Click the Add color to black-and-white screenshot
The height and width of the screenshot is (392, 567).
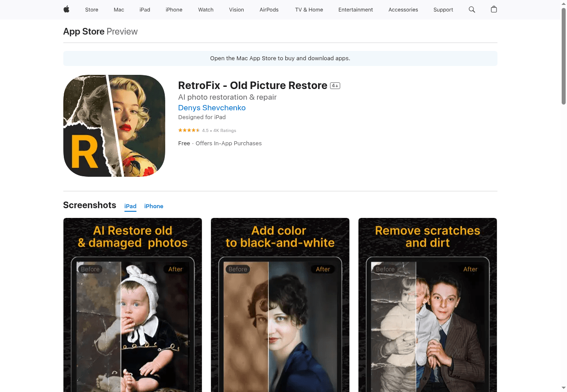click(x=280, y=305)
